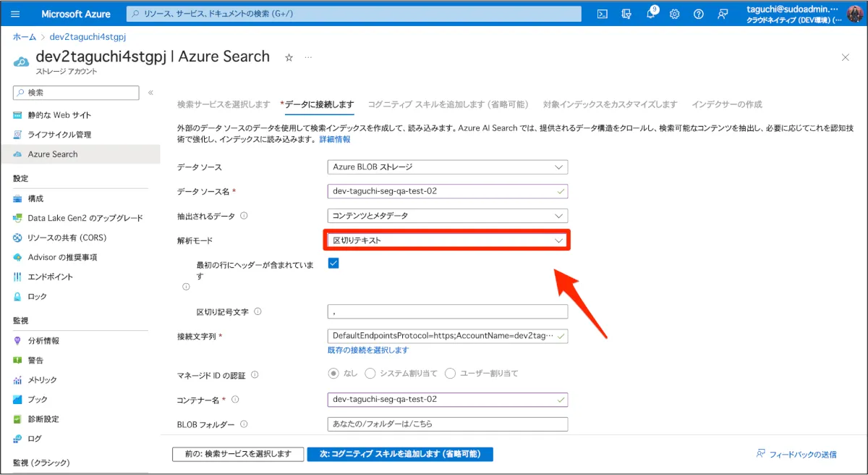868x475 pixels.
Task: Open the notifications bell
Action: click(x=651, y=14)
